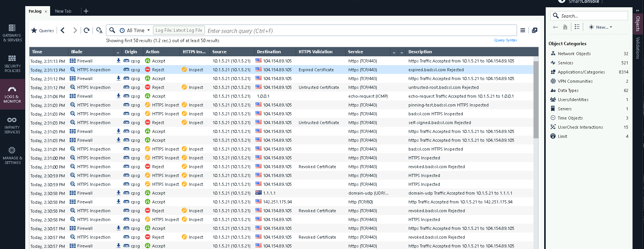Open Gateways & Servers view
The height and width of the screenshot is (249, 644).
click(x=12, y=33)
